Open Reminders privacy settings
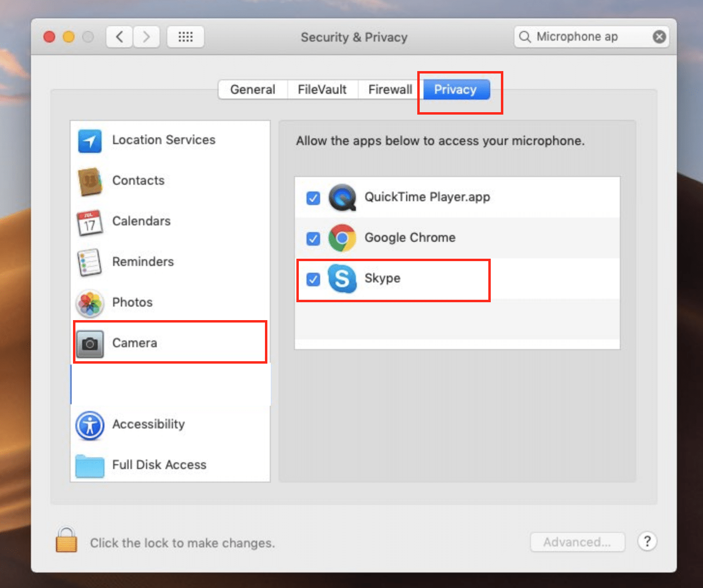This screenshot has height=588, width=703. 143,262
